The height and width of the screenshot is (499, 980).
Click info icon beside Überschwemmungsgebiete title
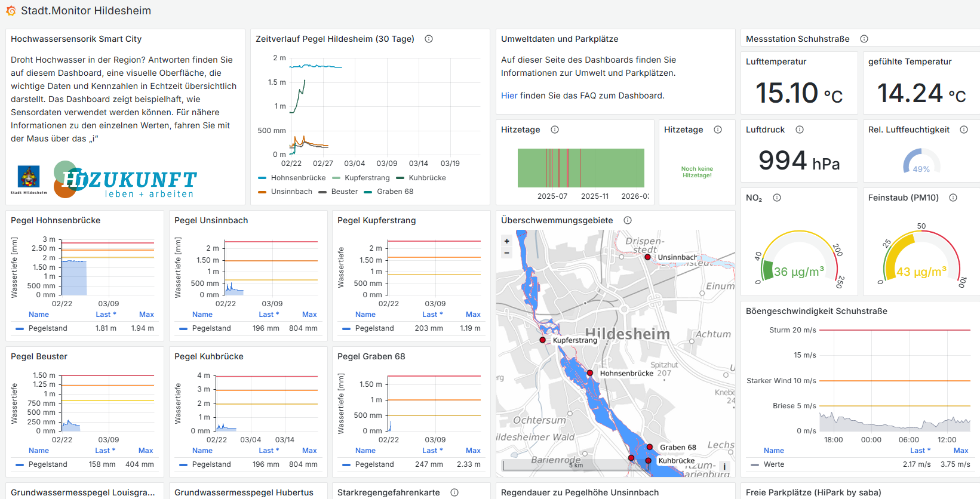[x=628, y=220]
